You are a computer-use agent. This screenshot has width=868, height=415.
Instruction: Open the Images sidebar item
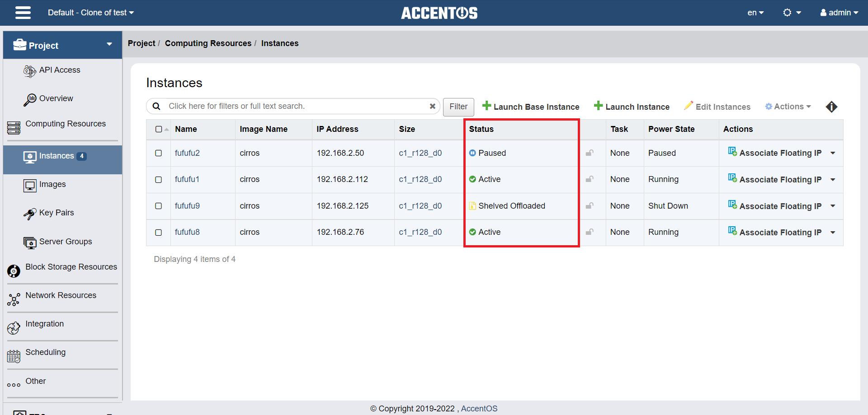click(x=52, y=184)
